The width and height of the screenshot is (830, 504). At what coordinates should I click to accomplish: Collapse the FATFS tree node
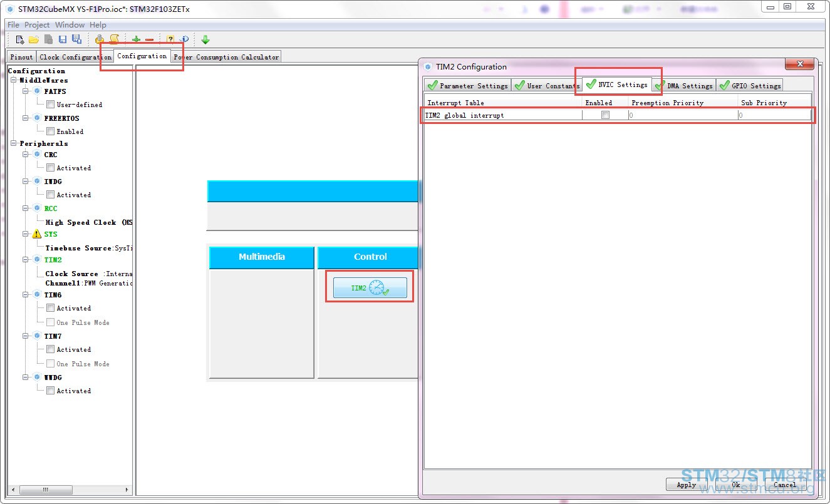[26, 91]
